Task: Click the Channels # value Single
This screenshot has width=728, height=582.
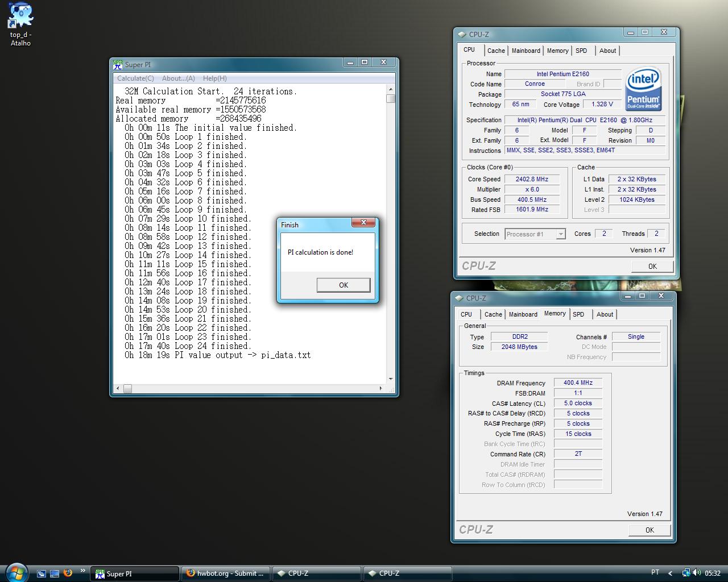Action: 636,336
